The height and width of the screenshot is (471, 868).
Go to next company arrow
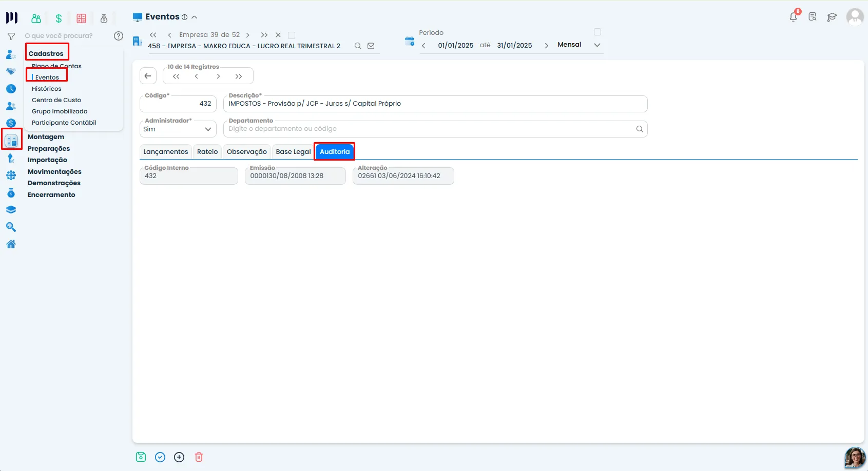248,35
